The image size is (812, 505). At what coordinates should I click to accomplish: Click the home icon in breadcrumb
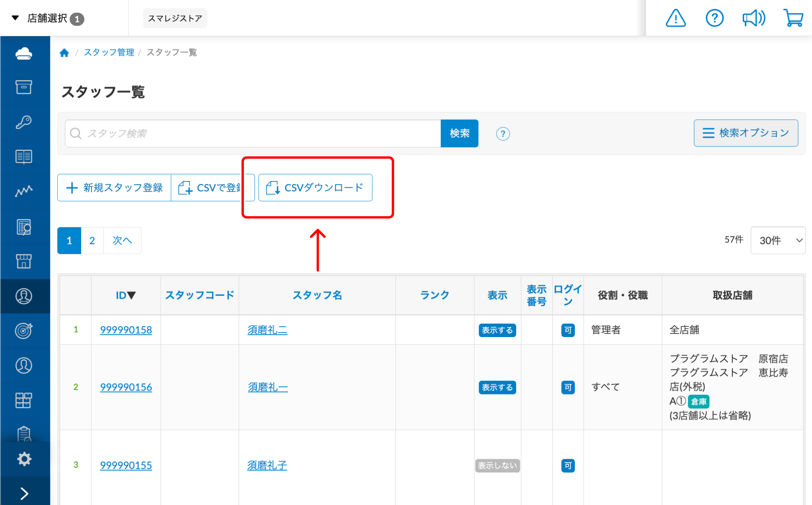point(64,53)
